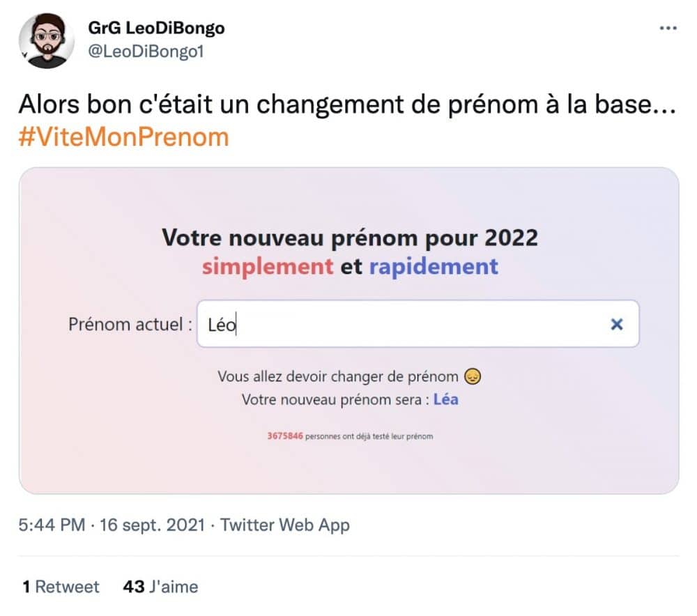Show the 43 J'aime likes list
The height and width of the screenshot is (616, 697).
click(x=160, y=587)
